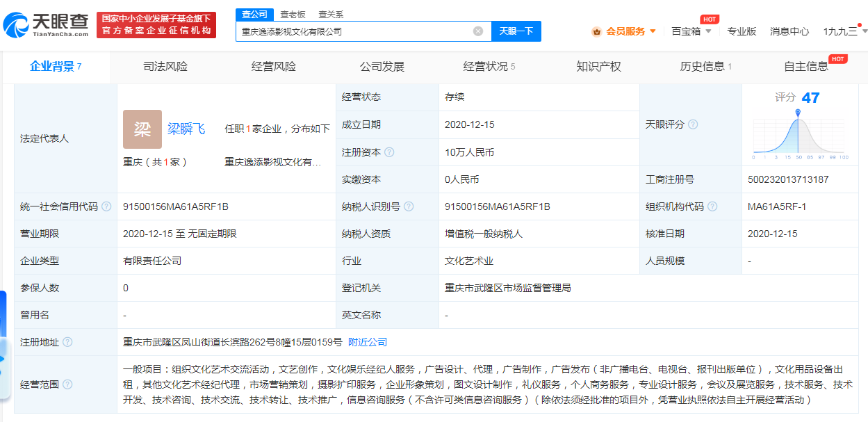Click the 曾用名 label

tap(35, 315)
